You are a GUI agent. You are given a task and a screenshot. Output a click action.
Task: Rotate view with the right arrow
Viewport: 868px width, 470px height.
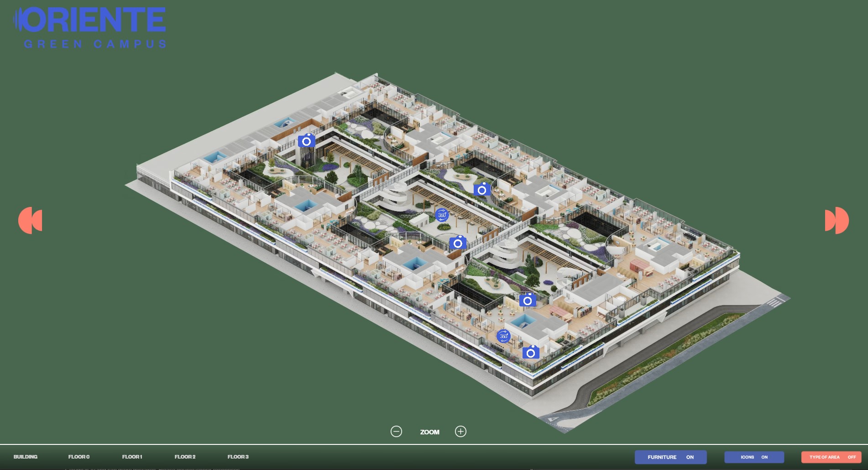click(x=837, y=220)
